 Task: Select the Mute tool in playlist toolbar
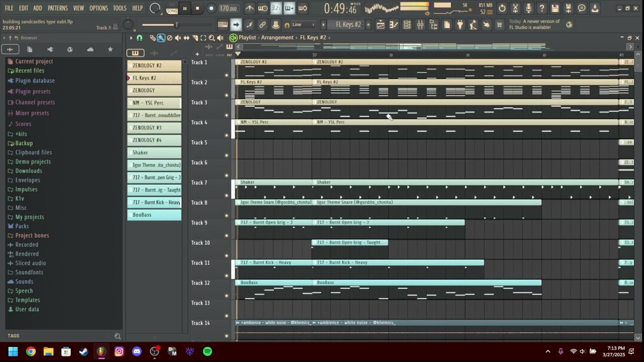pos(178,38)
